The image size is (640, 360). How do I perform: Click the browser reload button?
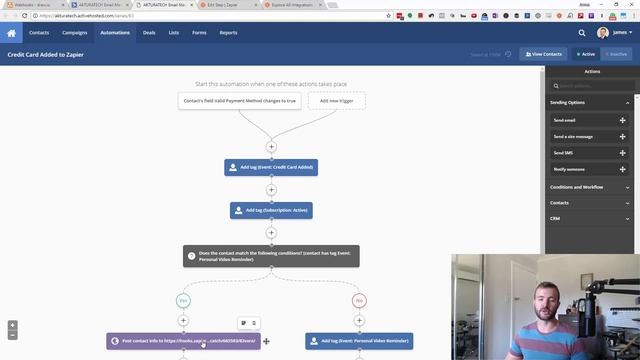[x=24, y=16]
